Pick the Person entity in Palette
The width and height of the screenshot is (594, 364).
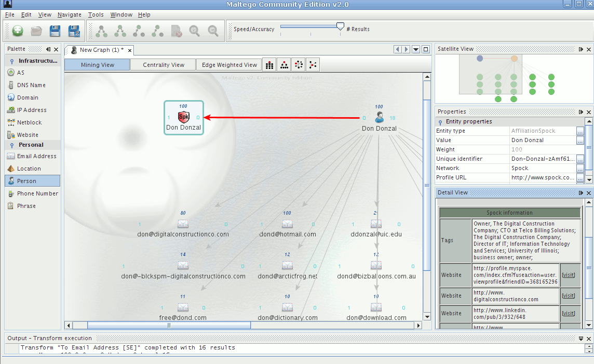[26, 181]
